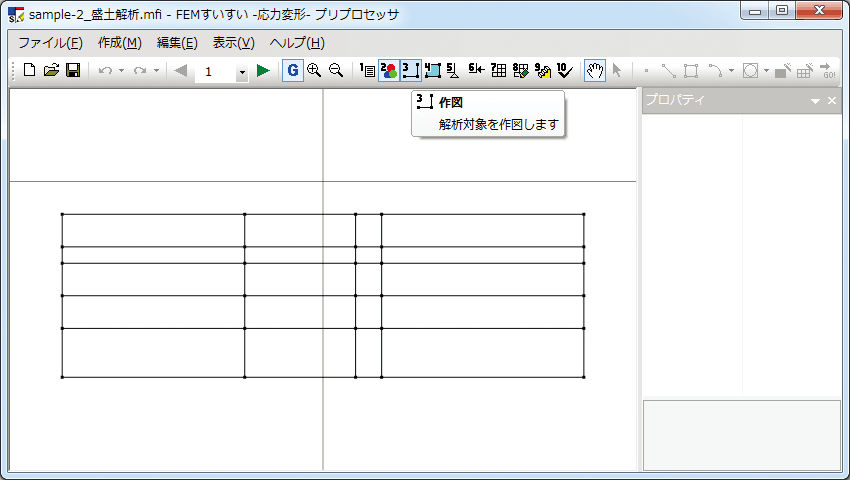Click the description box below the property grid
The image size is (850, 480).
tap(742, 436)
